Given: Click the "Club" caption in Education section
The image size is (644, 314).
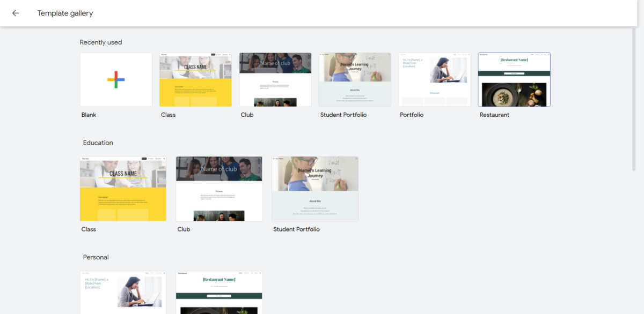Looking at the screenshot, I should [184, 229].
